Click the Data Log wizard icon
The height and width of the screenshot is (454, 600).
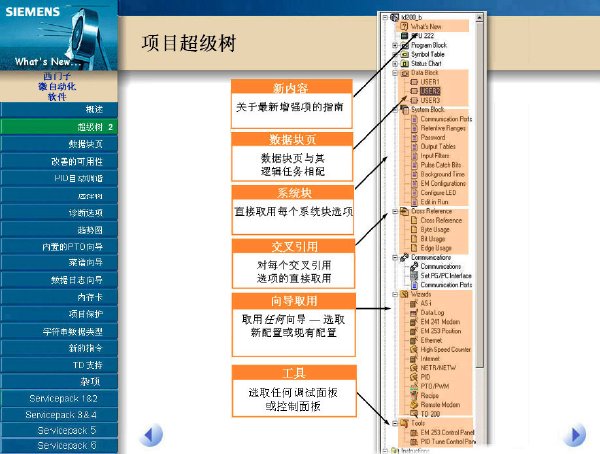tap(414, 313)
